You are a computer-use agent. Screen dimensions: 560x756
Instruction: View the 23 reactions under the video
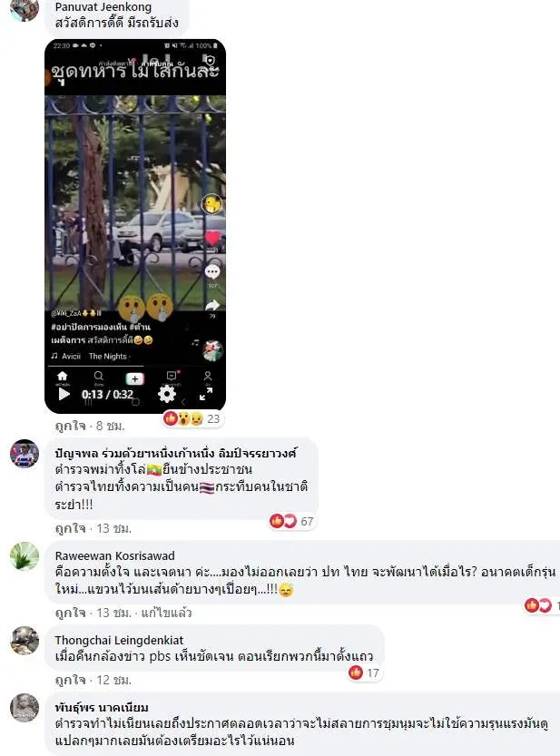tap(192, 418)
